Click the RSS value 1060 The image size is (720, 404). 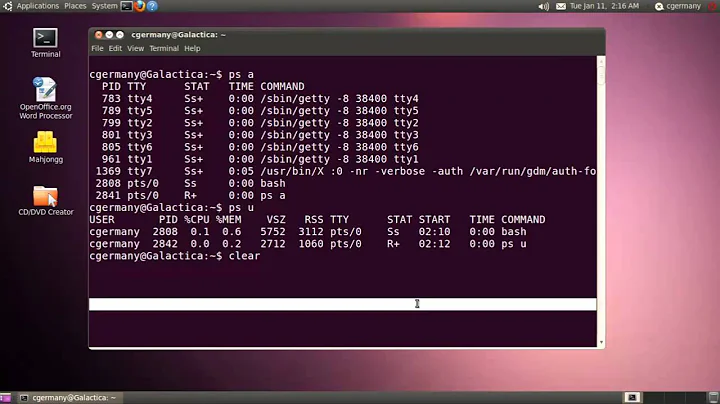311,244
